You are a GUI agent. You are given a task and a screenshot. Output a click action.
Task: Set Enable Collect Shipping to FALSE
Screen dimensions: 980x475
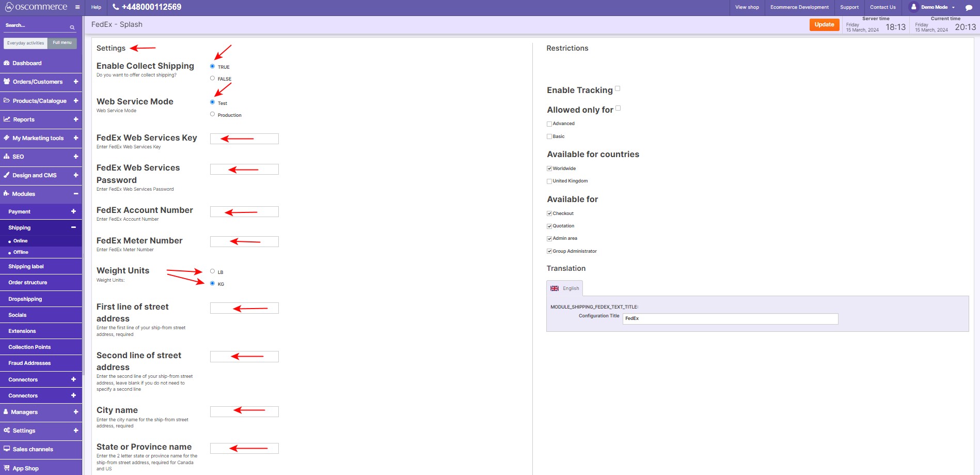coord(212,78)
